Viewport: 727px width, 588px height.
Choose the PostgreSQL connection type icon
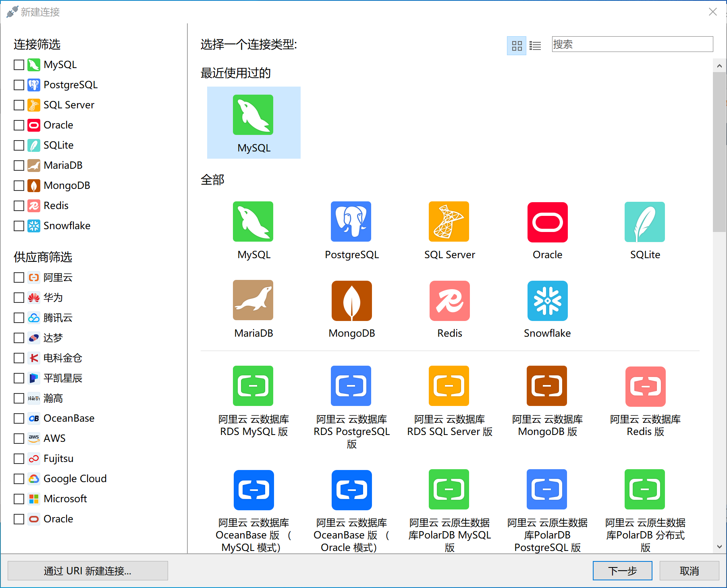(x=351, y=222)
